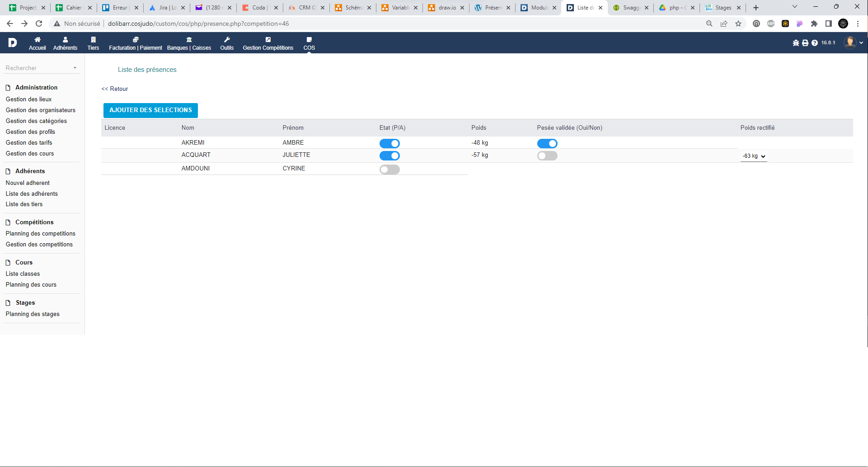The image size is (868, 467).
Task: Open the Gestion Compétitions menu icon
Action: [x=268, y=40]
